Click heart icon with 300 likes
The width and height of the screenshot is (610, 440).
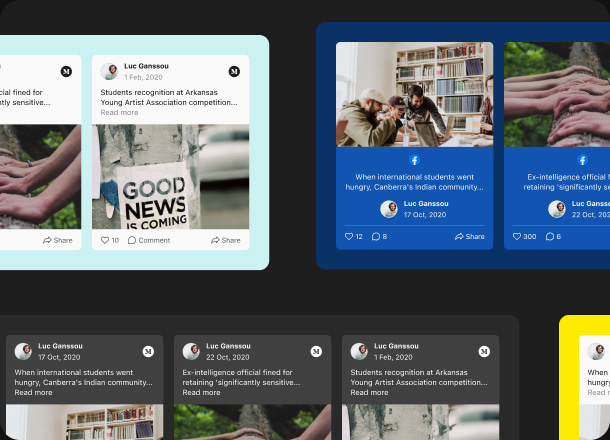[x=517, y=237]
